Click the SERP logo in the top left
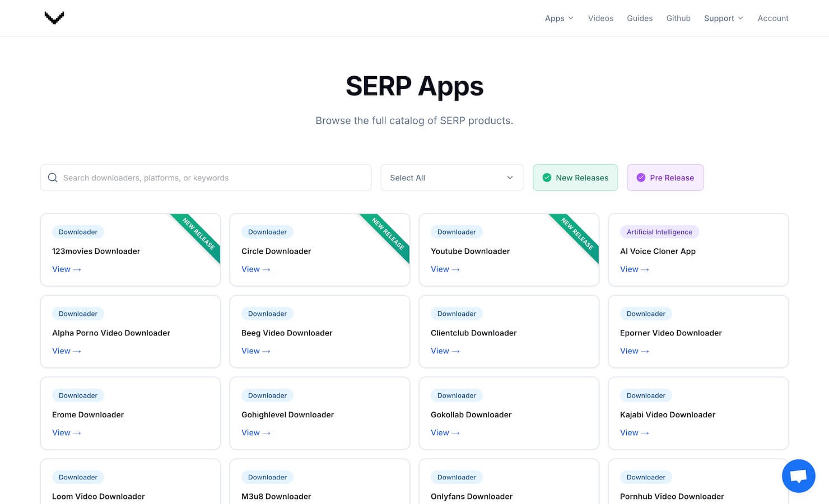 tap(54, 17)
